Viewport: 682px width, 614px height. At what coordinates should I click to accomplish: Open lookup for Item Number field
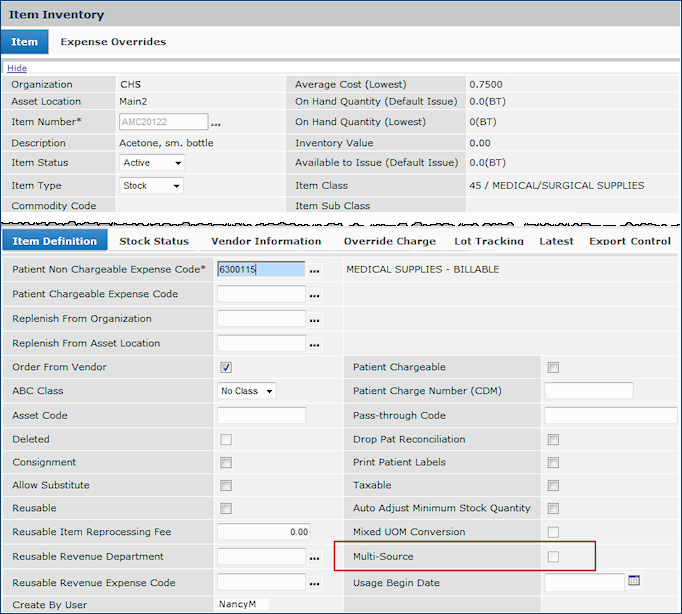(215, 124)
